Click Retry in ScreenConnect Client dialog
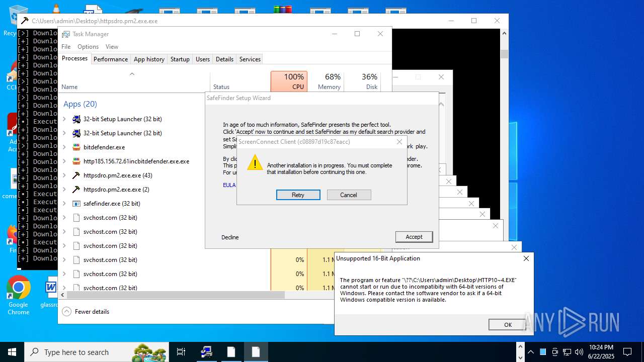644x362 pixels. (298, 195)
